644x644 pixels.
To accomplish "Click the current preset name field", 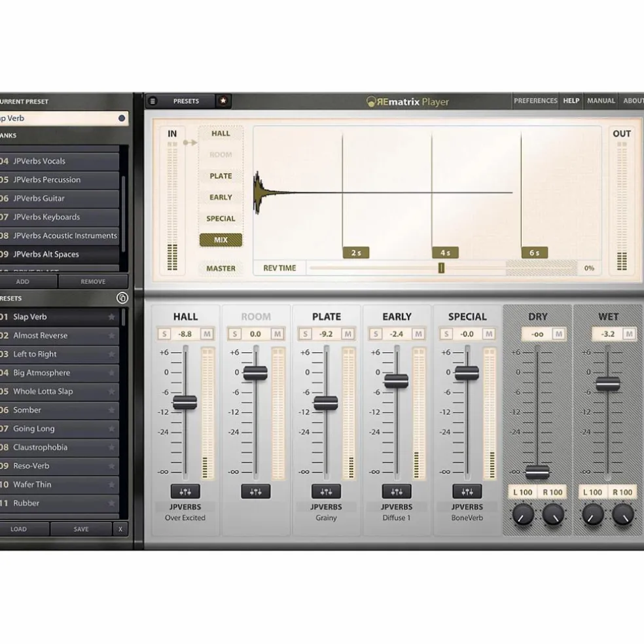I will (63, 118).
